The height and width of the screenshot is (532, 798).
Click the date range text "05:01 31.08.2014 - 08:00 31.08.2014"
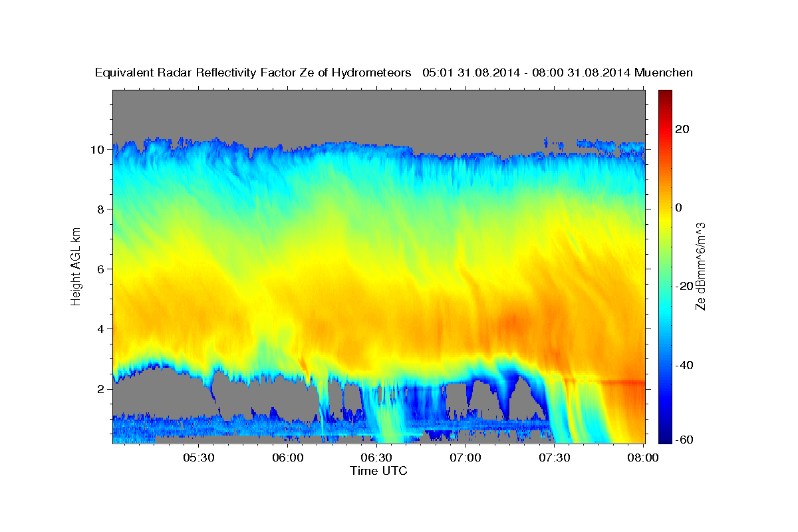pyautogui.click(x=526, y=73)
